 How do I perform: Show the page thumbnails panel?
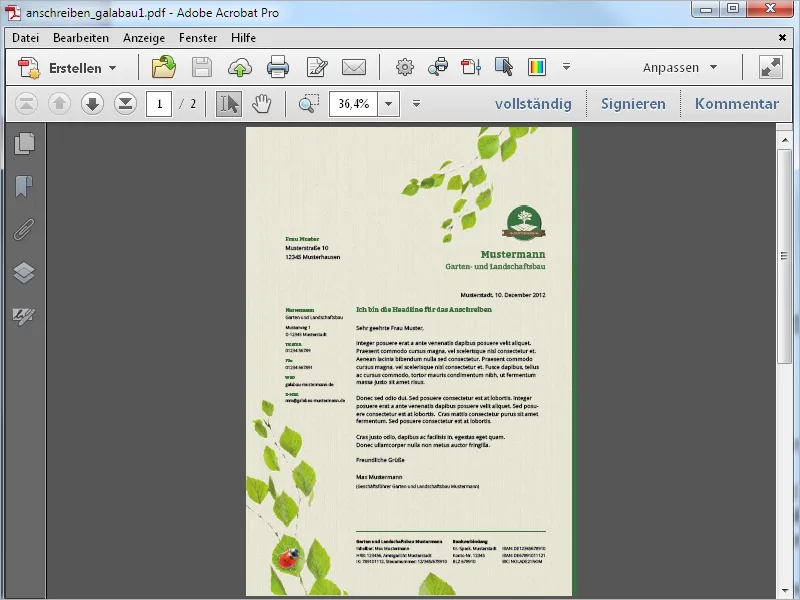point(24,143)
